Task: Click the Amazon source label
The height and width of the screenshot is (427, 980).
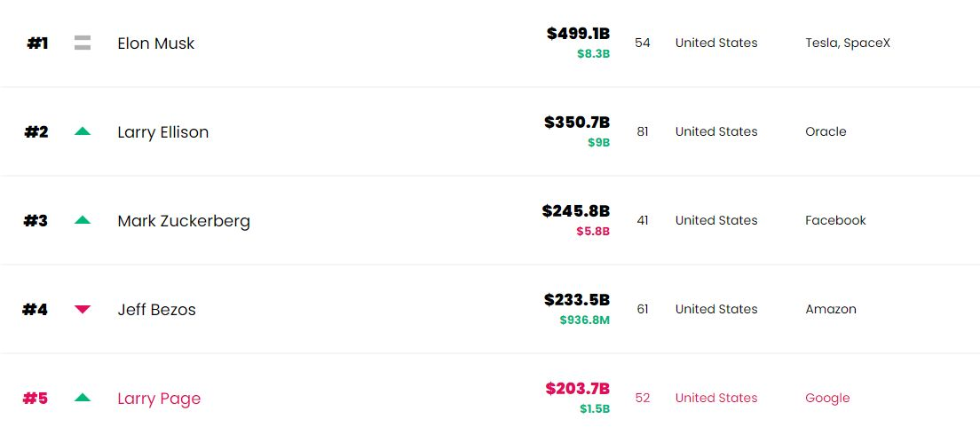Action: click(831, 309)
